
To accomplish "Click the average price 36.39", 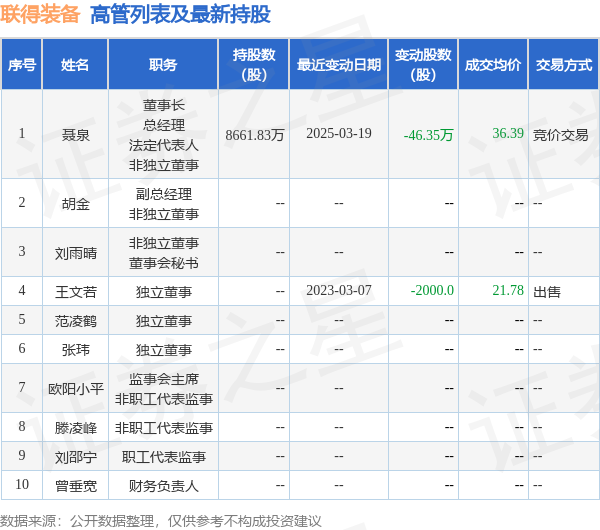I will pyautogui.click(x=508, y=133).
